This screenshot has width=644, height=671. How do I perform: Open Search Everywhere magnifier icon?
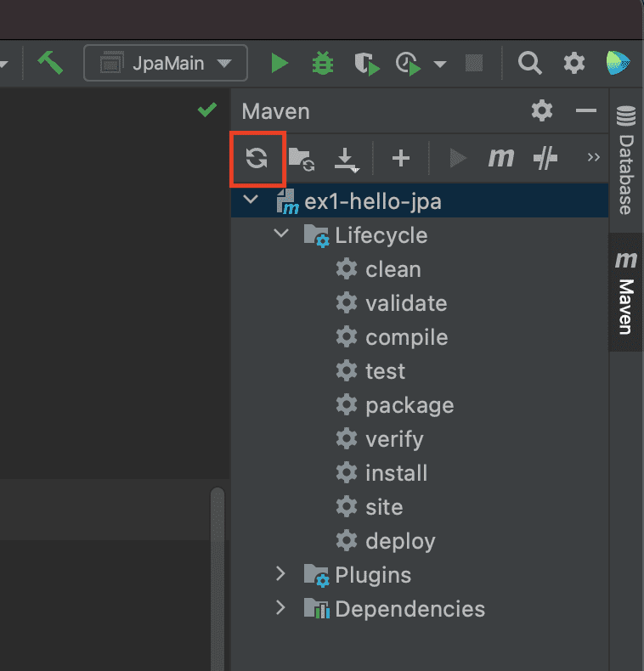(529, 64)
